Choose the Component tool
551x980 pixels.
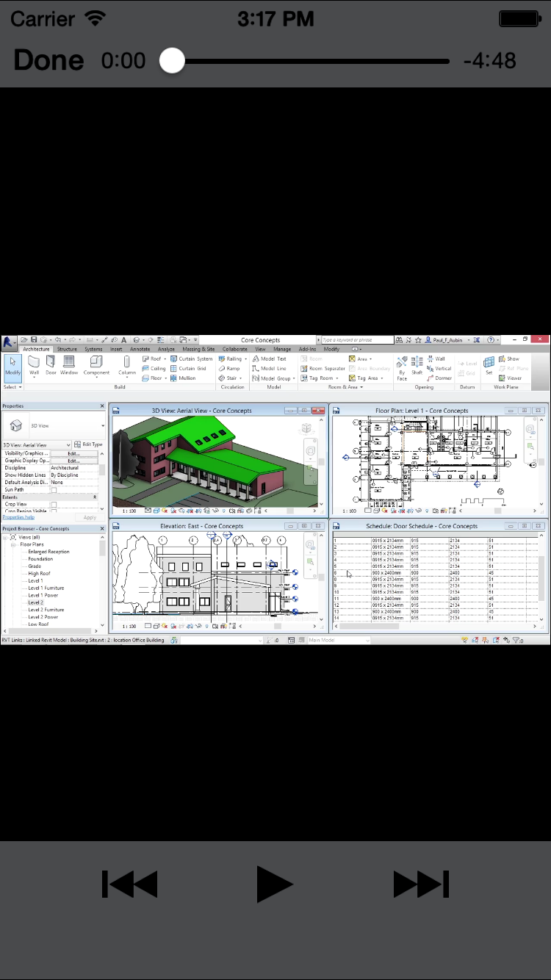click(x=96, y=366)
